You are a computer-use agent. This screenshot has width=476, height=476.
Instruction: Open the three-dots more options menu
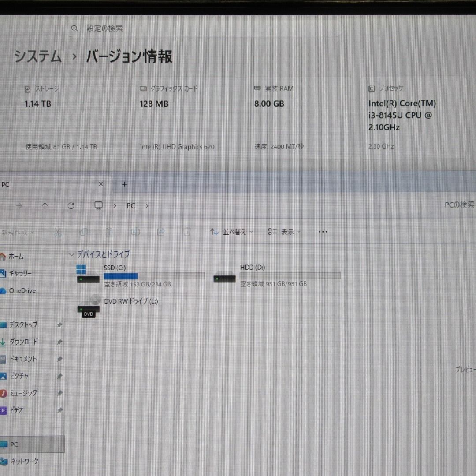point(323,232)
